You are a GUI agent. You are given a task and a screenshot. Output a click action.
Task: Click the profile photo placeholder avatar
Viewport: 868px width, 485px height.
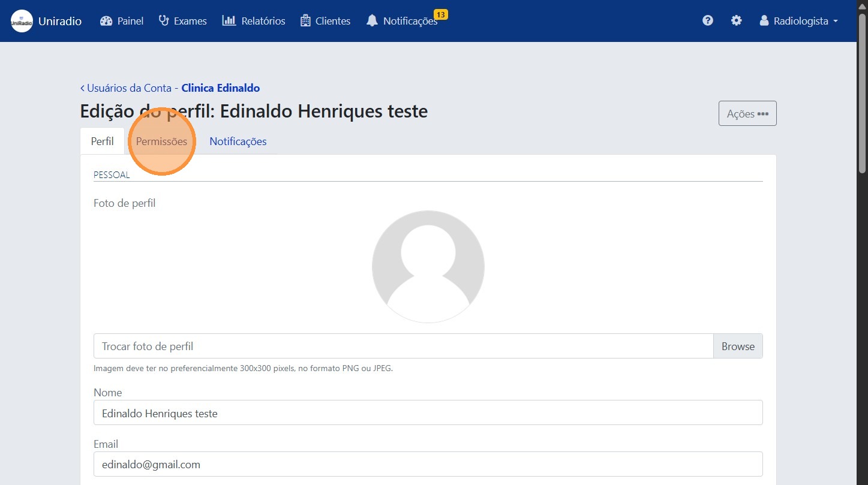(428, 266)
